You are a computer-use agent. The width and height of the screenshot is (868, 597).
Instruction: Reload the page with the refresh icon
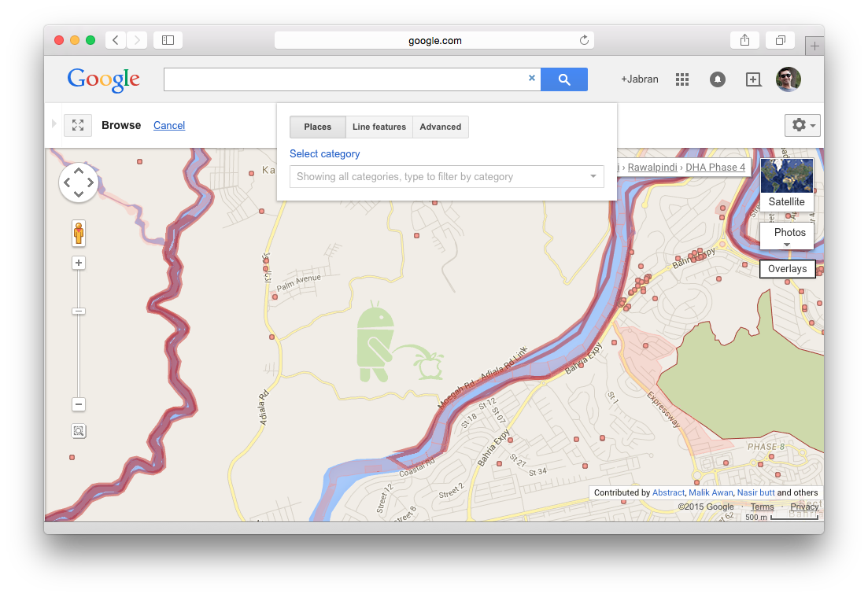[584, 40]
